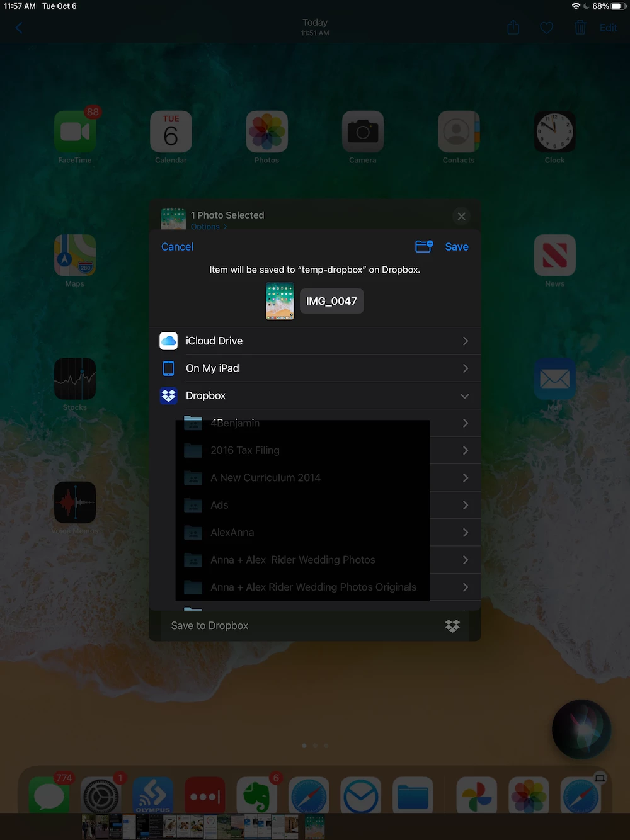The width and height of the screenshot is (630, 840).
Task: Launch the Camera app icon
Action: 363,132
